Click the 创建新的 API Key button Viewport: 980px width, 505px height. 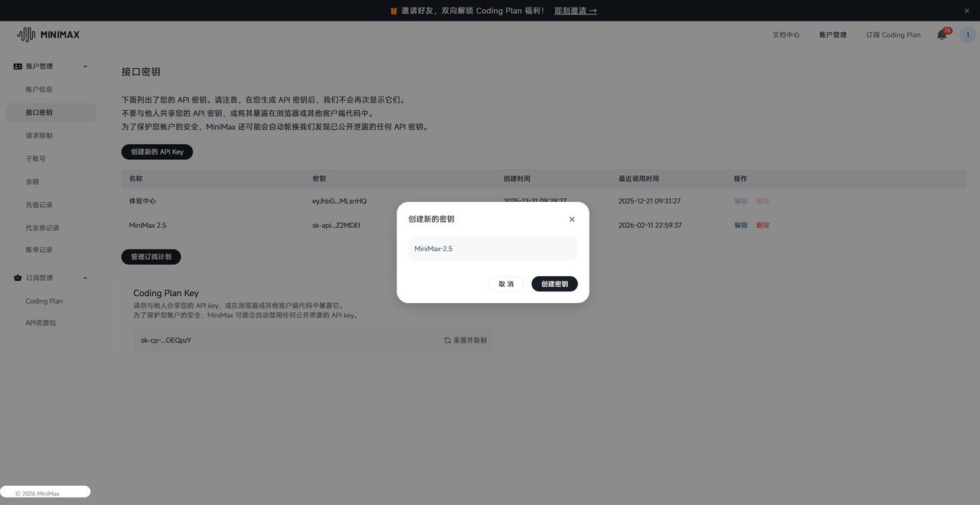tap(157, 151)
